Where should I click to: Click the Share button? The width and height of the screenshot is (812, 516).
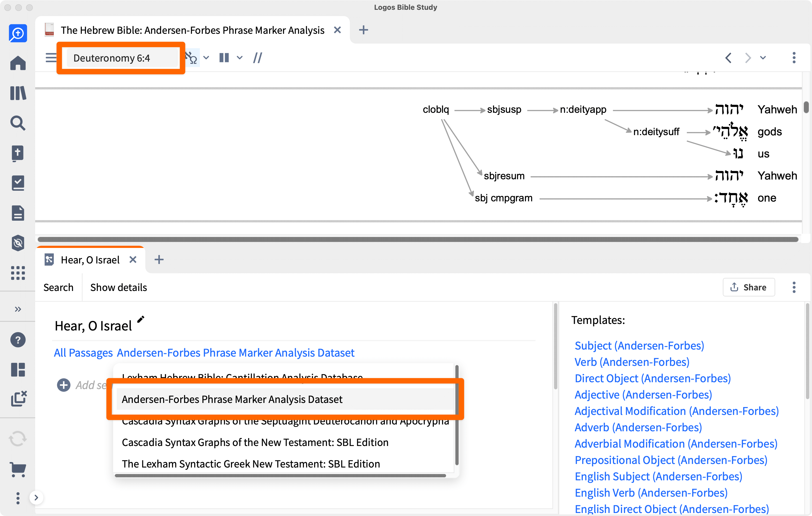coord(748,287)
